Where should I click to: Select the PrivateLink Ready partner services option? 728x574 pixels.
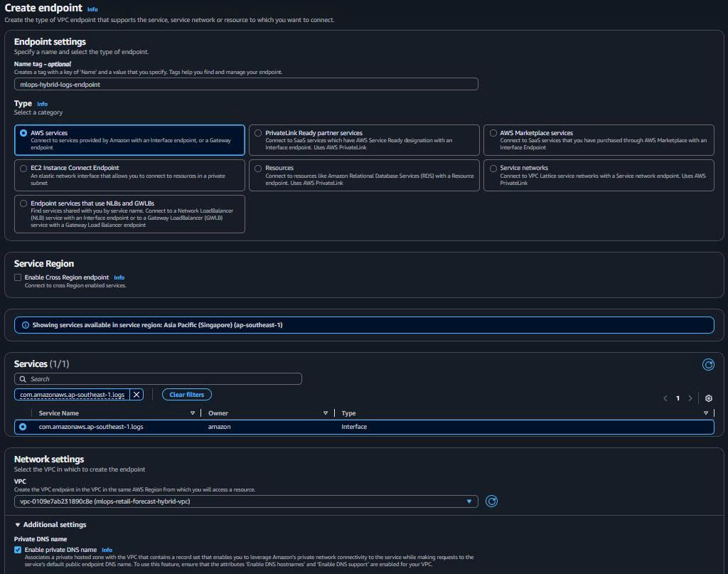[x=259, y=133]
